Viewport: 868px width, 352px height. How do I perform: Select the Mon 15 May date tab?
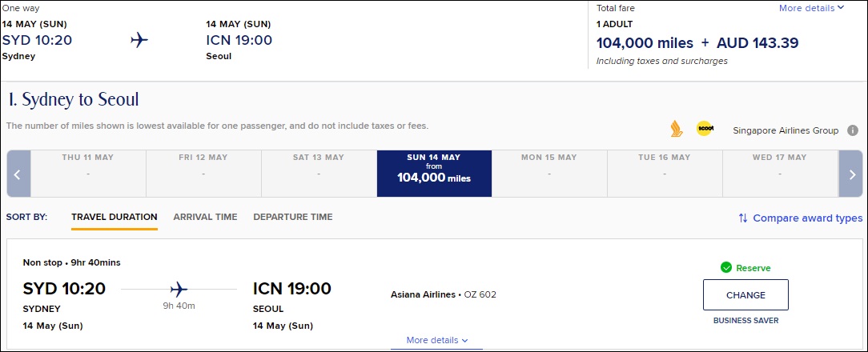click(549, 174)
